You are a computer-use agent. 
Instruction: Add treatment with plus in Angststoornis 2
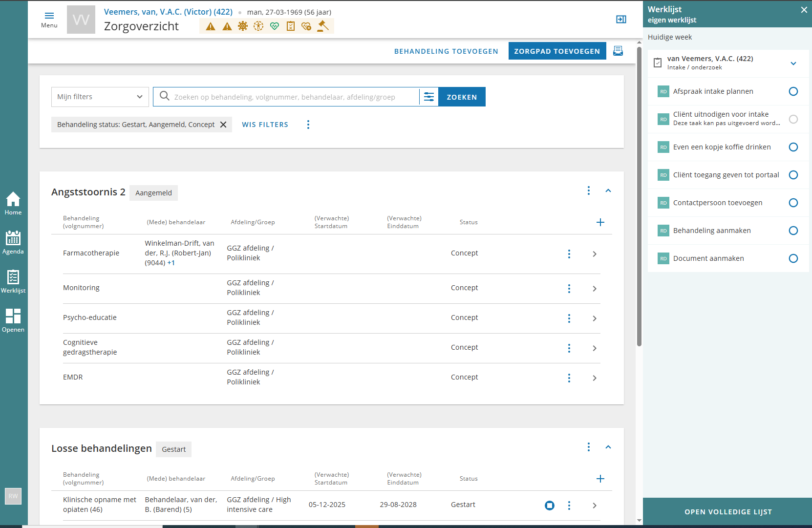(x=600, y=223)
